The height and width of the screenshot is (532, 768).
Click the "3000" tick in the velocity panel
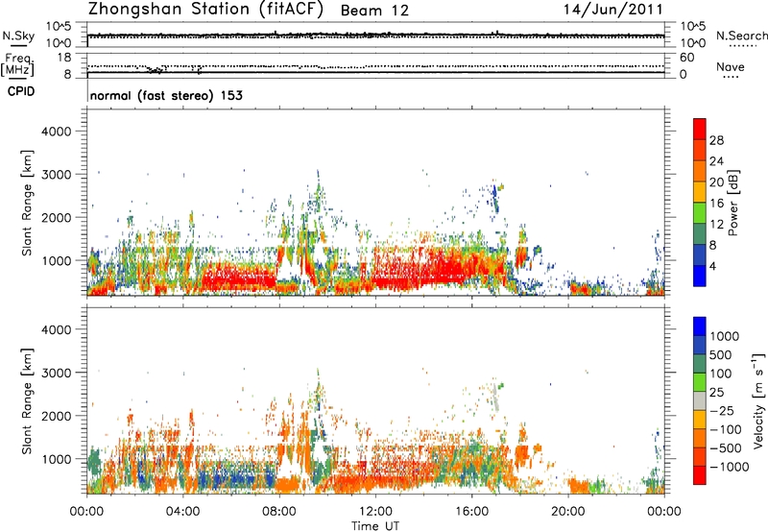[x=56, y=373]
